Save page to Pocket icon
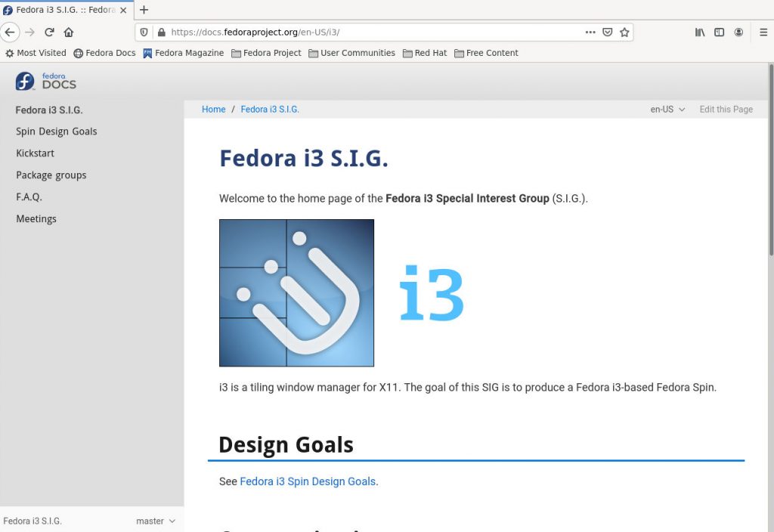 [607, 32]
